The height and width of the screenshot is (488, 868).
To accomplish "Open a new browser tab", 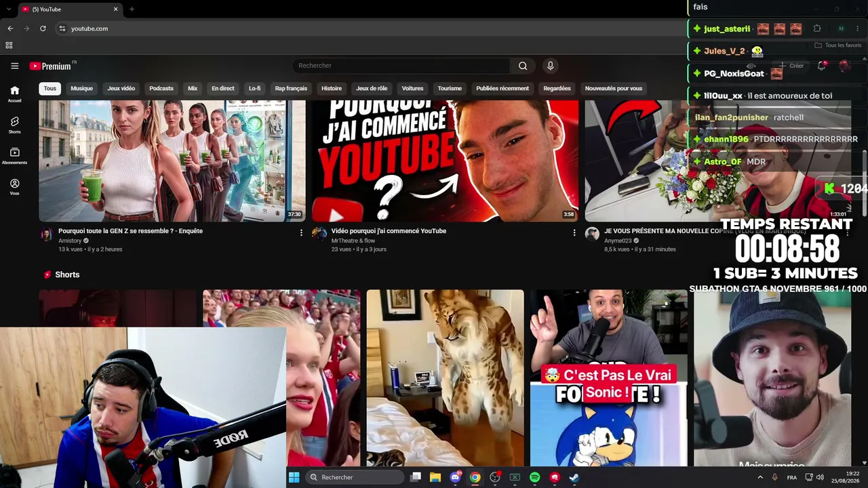I will pyautogui.click(x=132, y=9).
